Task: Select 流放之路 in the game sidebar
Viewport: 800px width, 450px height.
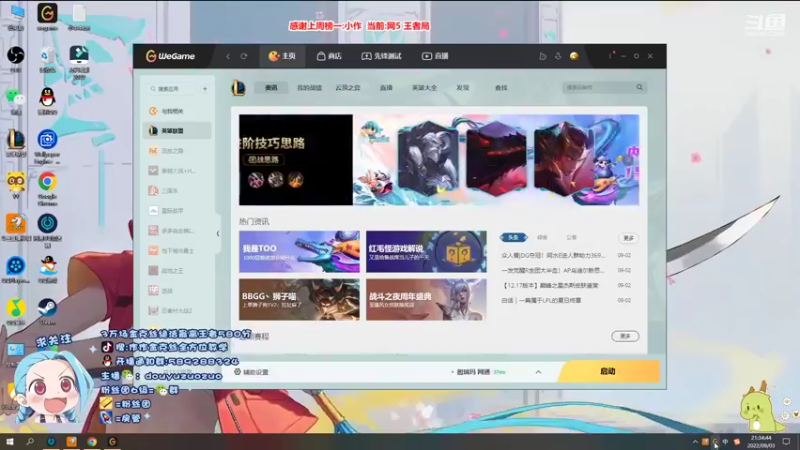Action: [178, 151]
